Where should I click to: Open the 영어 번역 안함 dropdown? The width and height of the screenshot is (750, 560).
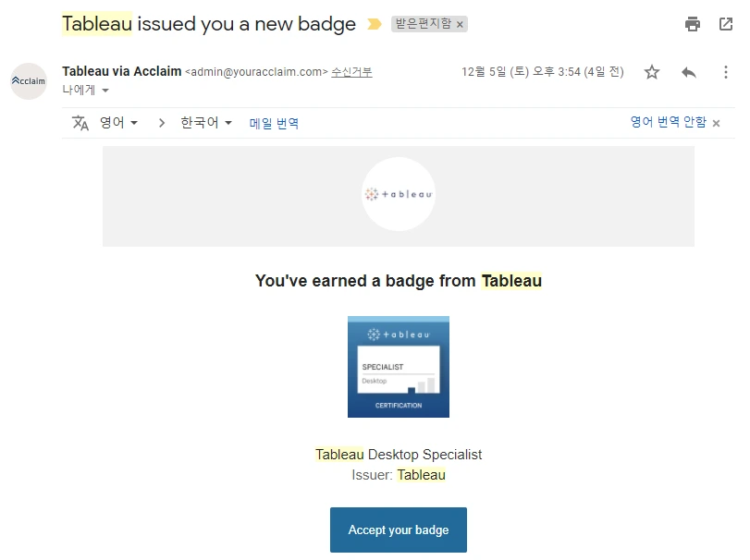point(668,122)
